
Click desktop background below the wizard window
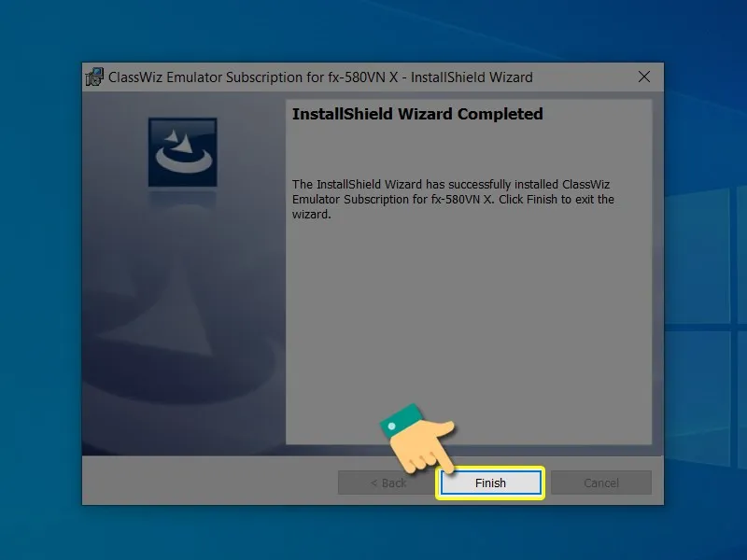tap(373, 534)
